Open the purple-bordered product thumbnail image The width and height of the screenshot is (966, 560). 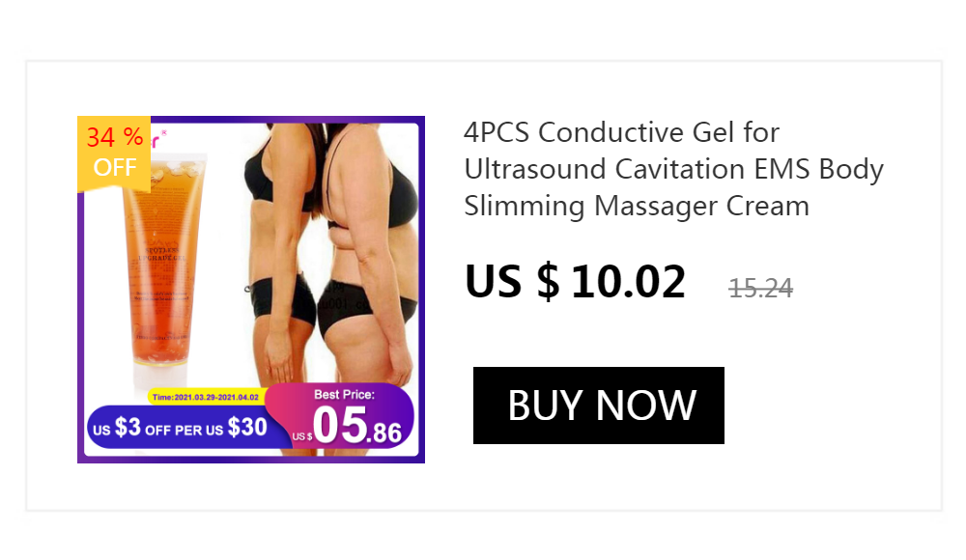coord(251,290)
